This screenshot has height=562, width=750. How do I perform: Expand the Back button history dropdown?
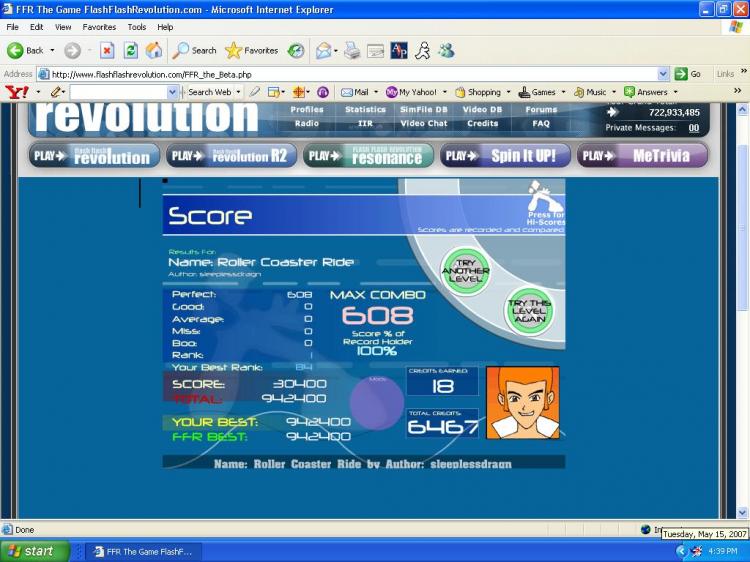click(x=52, y=50)
